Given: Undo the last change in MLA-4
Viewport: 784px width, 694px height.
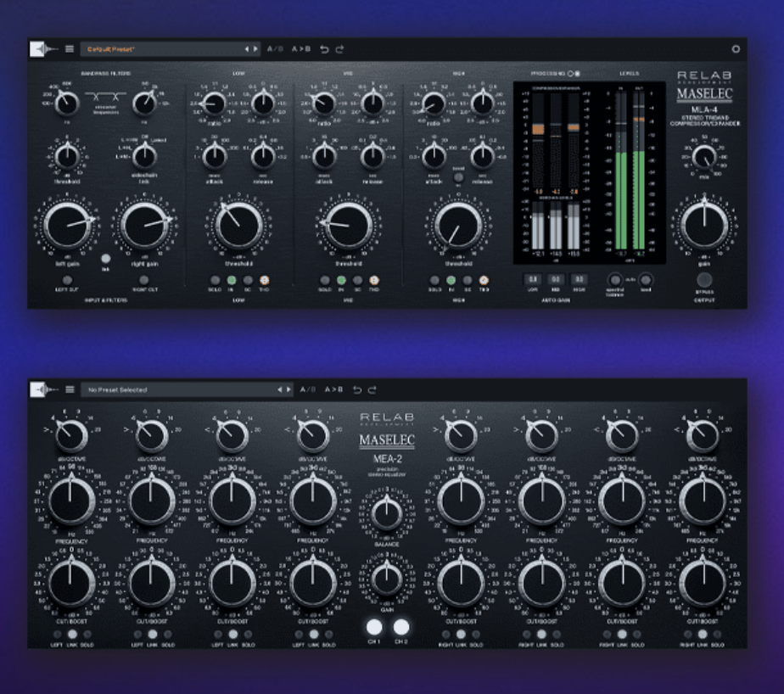Looking at the screenshot, I should pos(324,49).
